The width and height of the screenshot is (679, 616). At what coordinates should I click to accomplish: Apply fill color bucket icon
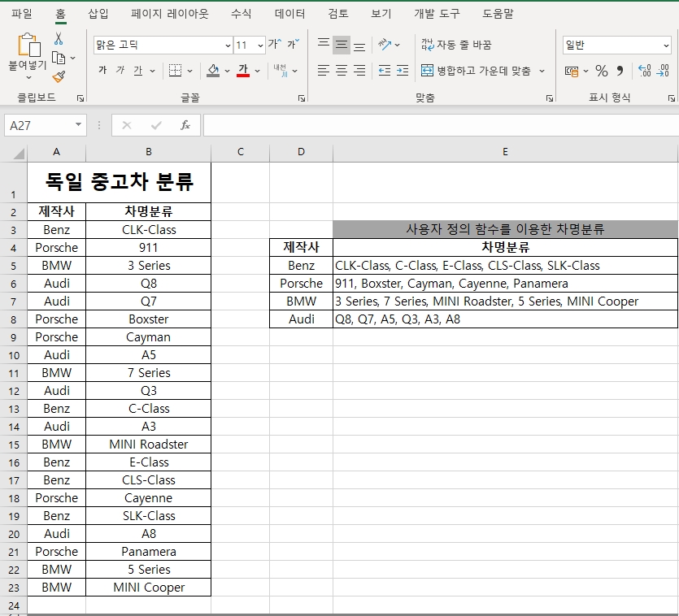click(x=212, y=71)
